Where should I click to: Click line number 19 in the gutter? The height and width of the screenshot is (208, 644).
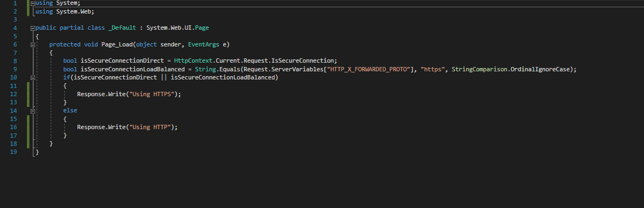pos(13,152)
